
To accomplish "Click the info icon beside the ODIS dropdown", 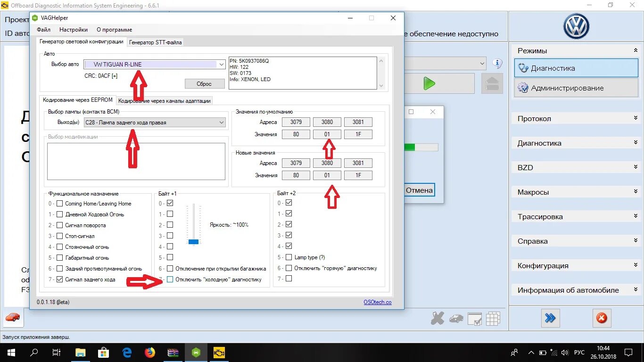I will click(x=497, y=63).
